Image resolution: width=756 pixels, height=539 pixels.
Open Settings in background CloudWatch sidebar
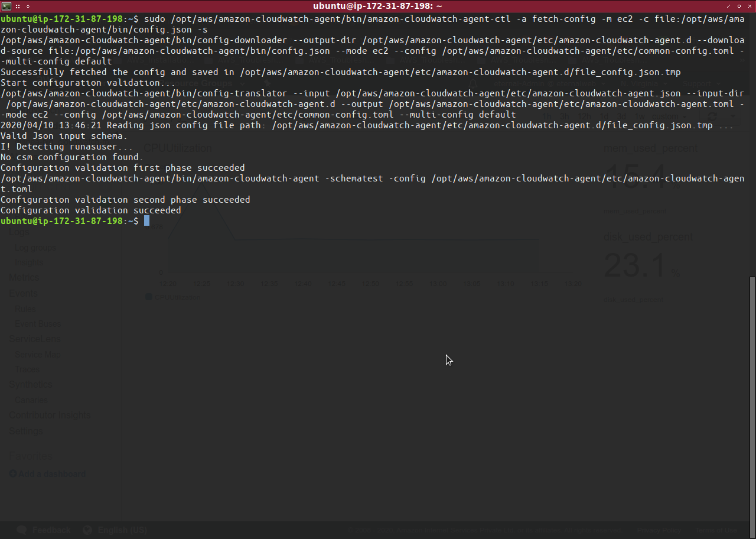coord(26,431)
